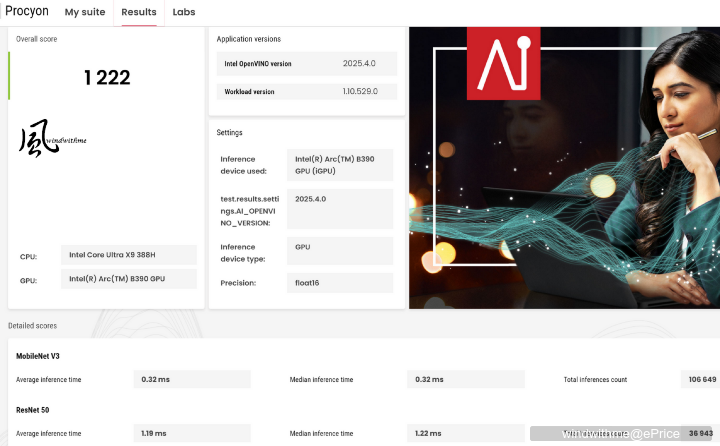The image size is (720, 446).
Task: Select ResNet 50 inferences count 36 943
Action: tap(701, 433)
